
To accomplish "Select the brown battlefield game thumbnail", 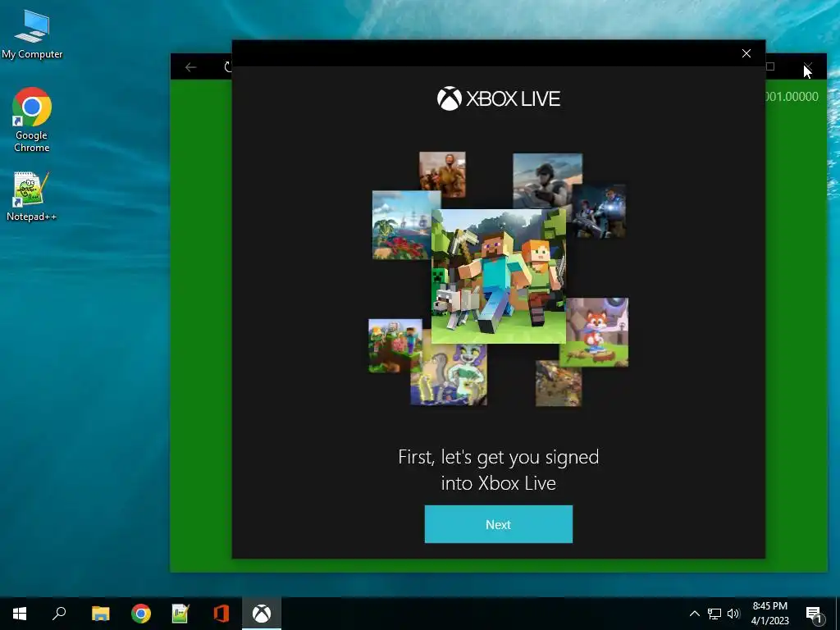I will click(x=558, y=383).
